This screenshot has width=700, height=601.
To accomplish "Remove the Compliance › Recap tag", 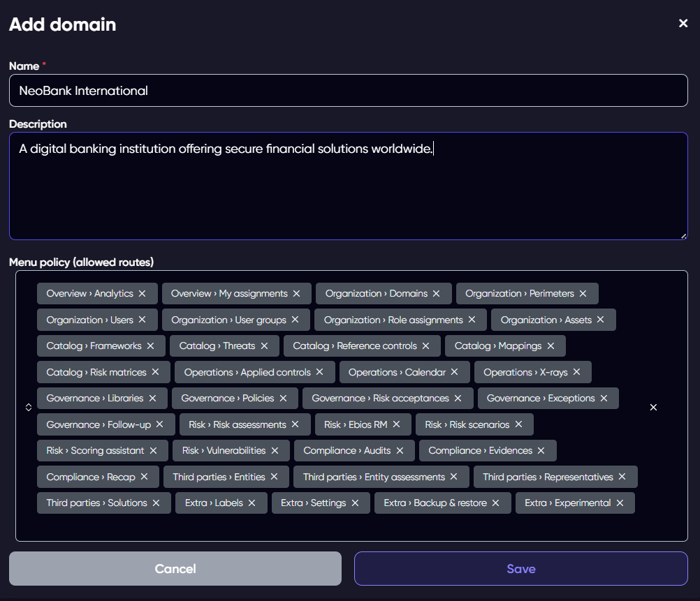I will coord(144,477).
